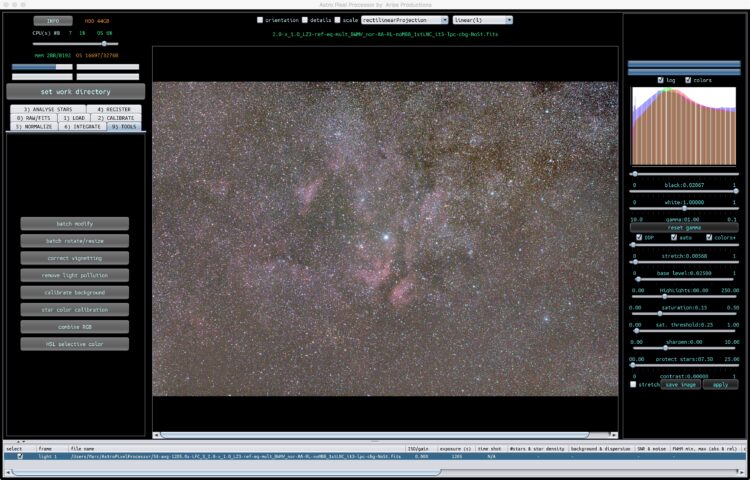The height and width of the screenshot is (480, 750).
Task: Click the file table horizontal scrollbar
Action: pyautogui.click(x=226, y=473)
